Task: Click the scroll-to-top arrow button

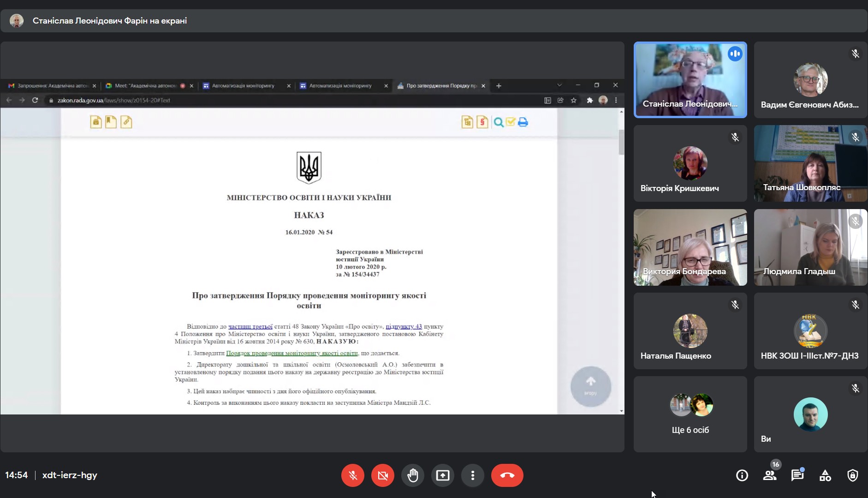Action: pos(591,386)
